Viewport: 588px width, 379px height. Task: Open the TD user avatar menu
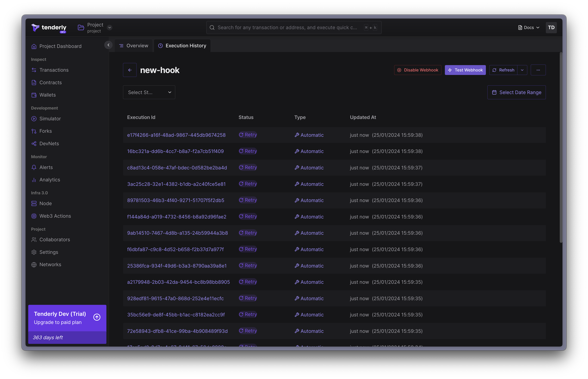(x=551, y=28)
